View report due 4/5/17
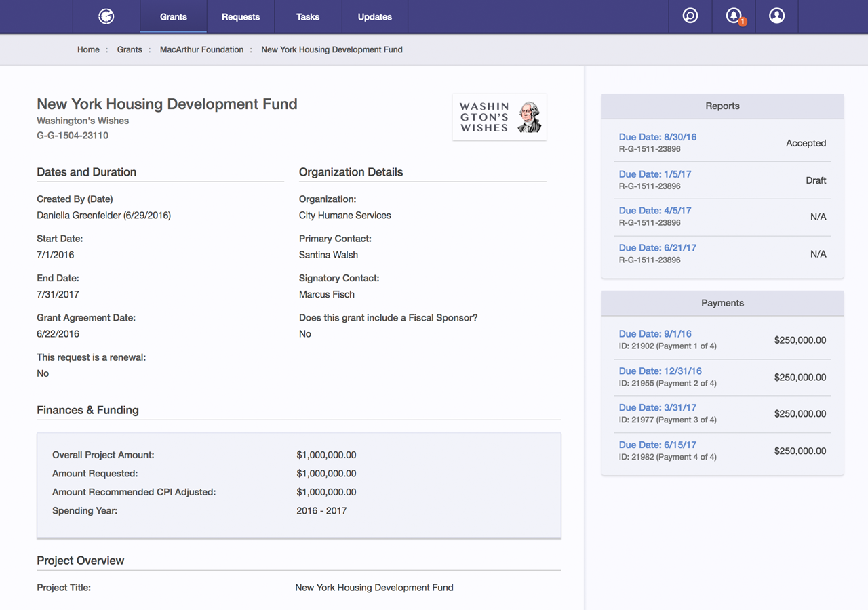This screenshot has width=868, height=610. click(654, 211)
